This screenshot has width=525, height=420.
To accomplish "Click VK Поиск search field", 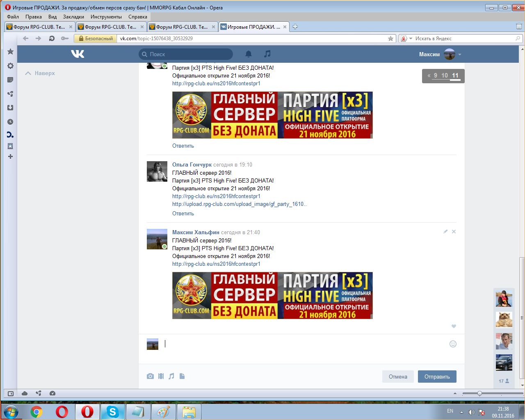I will [x=186, y=54].
